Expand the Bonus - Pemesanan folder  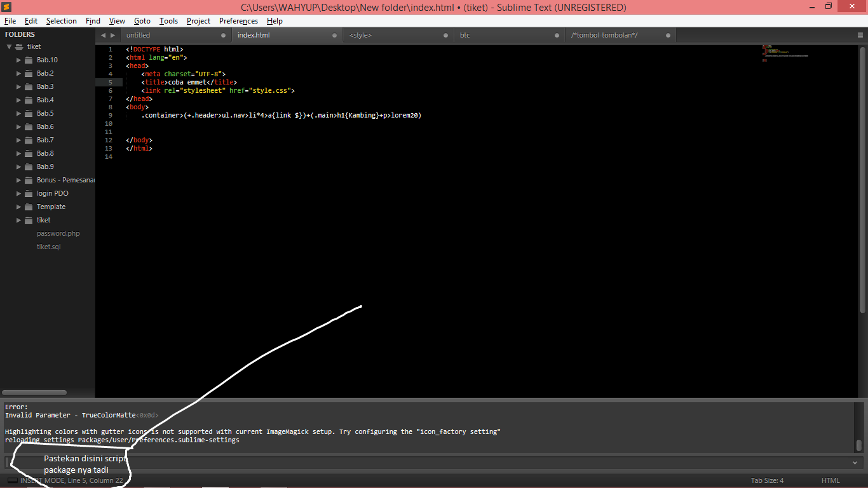coord(19,180)
